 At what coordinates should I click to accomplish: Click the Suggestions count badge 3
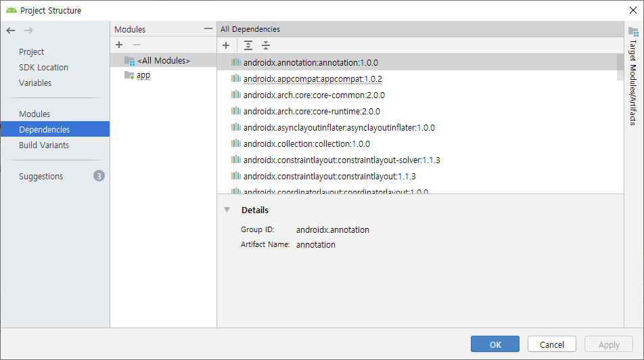[99, 176]
